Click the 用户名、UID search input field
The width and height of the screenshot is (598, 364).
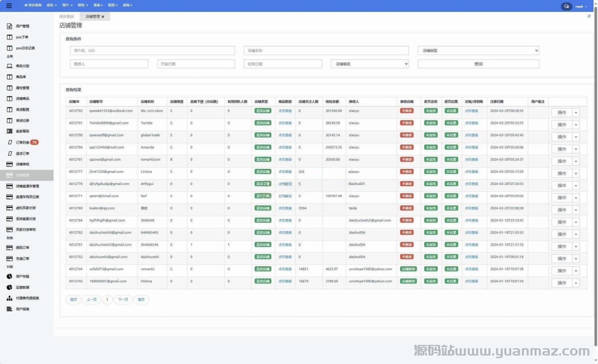(x=152, y=51)
